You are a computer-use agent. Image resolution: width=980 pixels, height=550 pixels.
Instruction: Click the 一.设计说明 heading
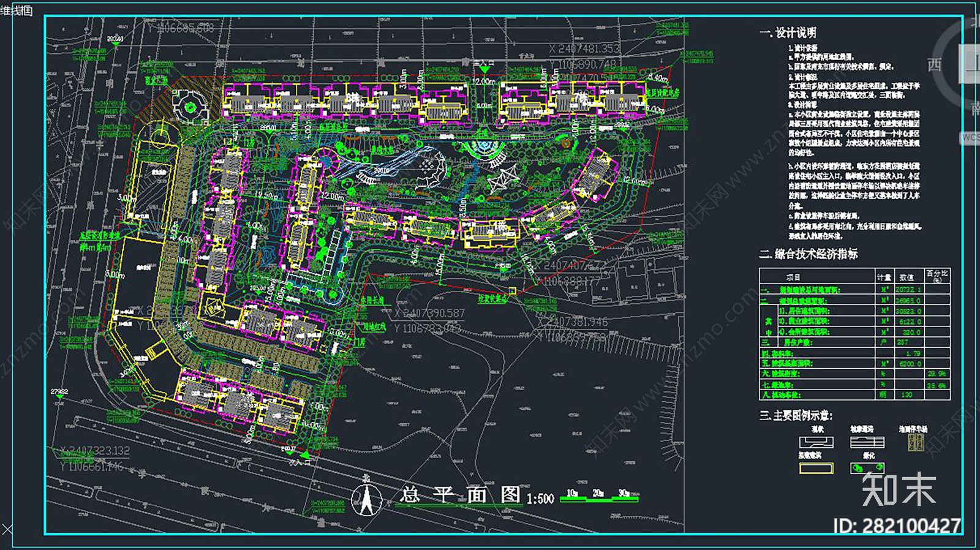(x=788, y=33)
